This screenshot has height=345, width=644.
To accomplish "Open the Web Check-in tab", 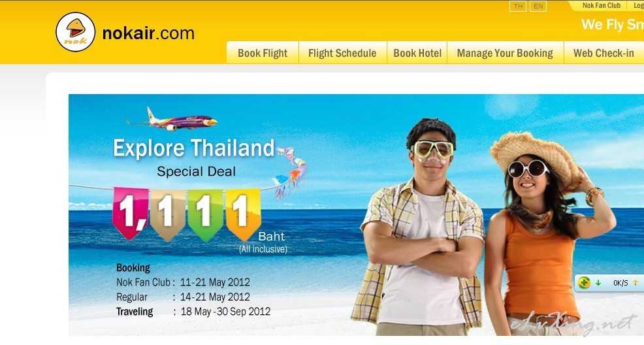I will pos(604,52).
